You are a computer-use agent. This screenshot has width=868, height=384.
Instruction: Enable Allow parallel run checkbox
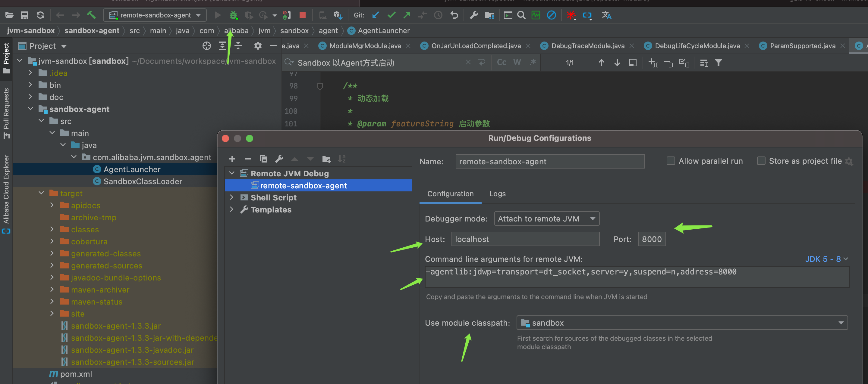click(671, 161)
